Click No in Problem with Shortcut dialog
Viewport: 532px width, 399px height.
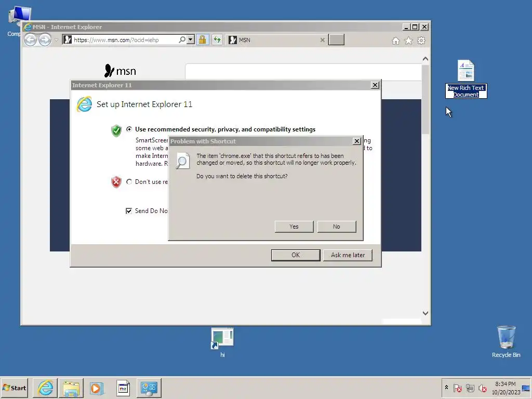(336, 227)
